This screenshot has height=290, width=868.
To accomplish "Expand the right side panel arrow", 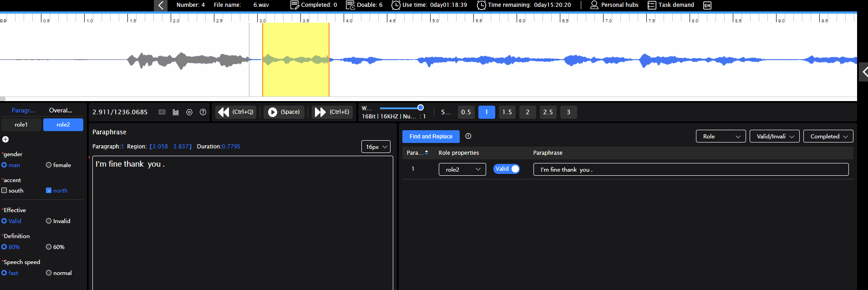I will click(x=863, y=72).
